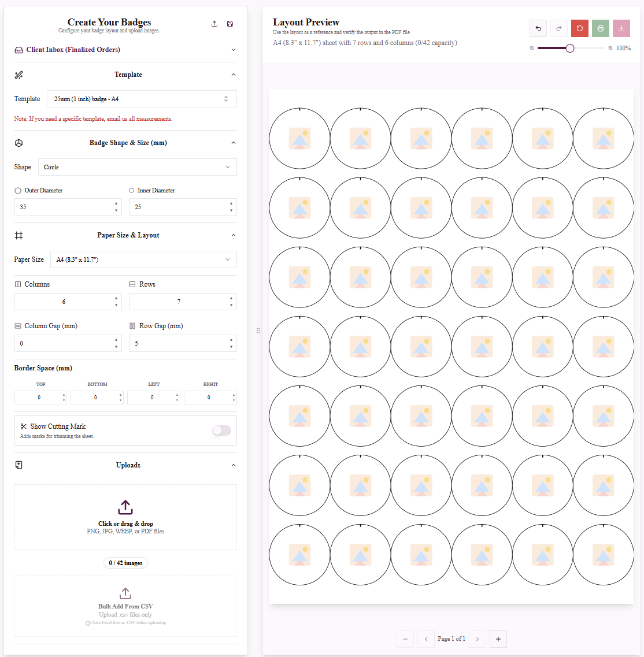
Task: Click the Row Gap (mm) input field
Action: (x=183, y=344)
